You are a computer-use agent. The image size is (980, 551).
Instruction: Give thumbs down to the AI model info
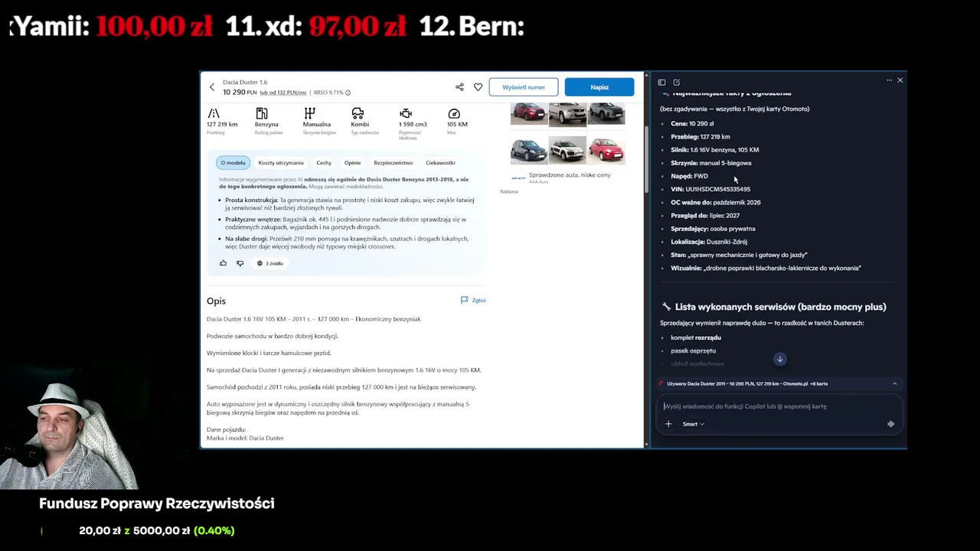click(x=240, y=263)
